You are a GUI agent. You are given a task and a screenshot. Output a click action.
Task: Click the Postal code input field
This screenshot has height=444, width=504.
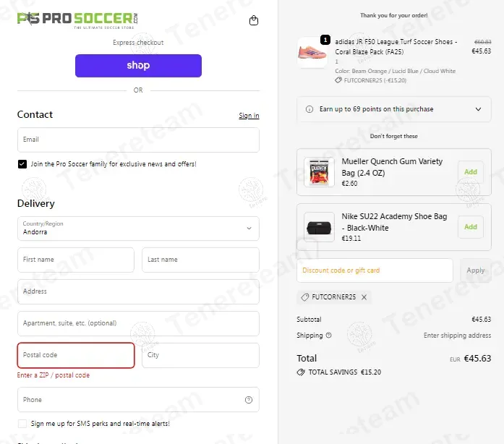(76, 355)
